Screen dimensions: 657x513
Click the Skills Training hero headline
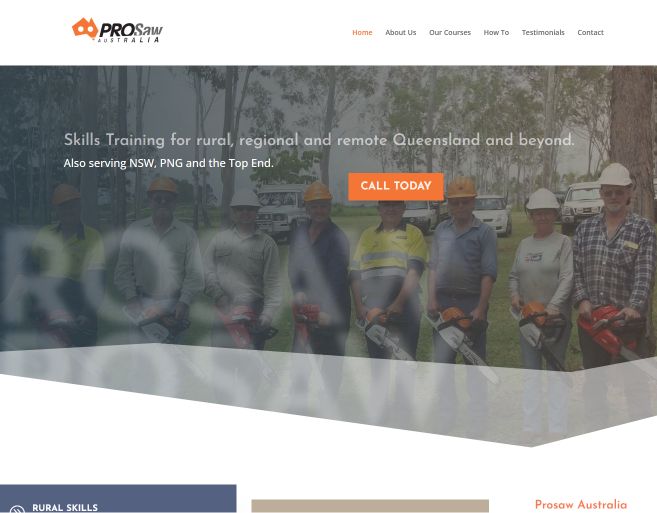[319, 140]
